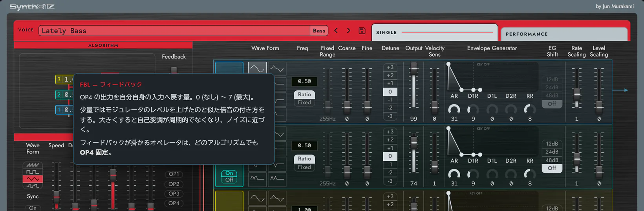This screenshot has height=211, width=644.
Task: Select detune -2 in second operator
Action: [x=390, y=172]
